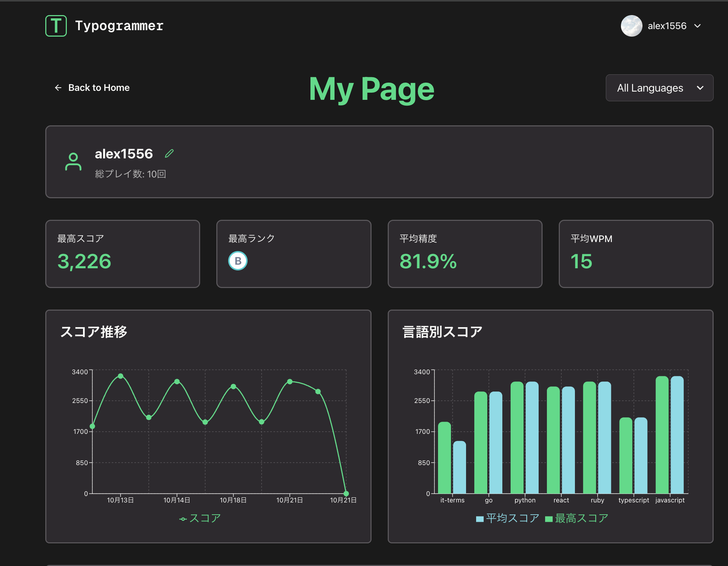Click the javascript green bar in chart

click(662, 435)
